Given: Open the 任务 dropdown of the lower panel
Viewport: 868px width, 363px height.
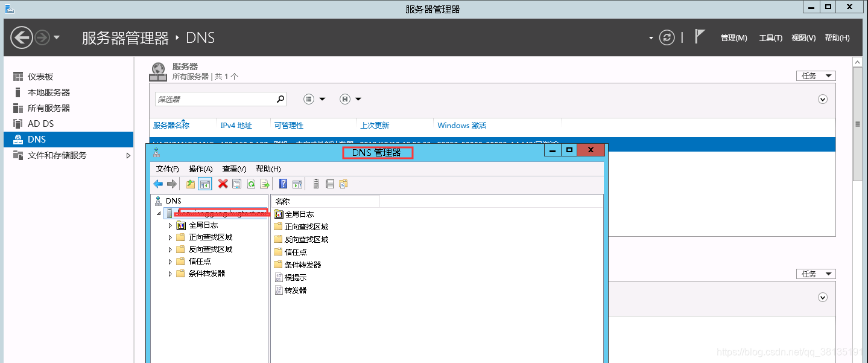Looking at the screenshot, I should tap(816, 274).
